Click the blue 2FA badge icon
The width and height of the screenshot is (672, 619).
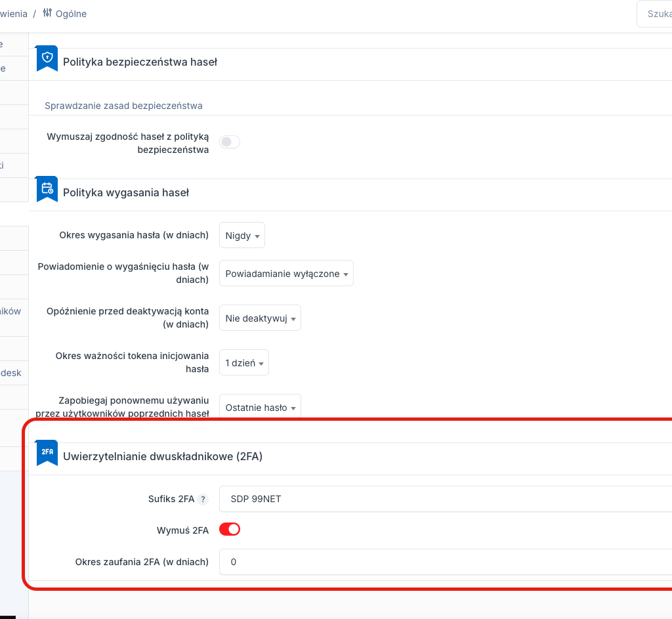[47, 452]
